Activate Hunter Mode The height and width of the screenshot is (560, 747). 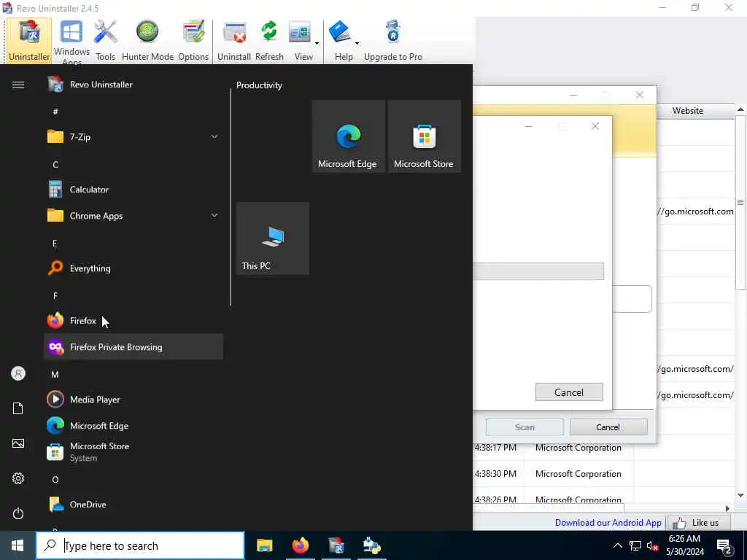point(147,41)
